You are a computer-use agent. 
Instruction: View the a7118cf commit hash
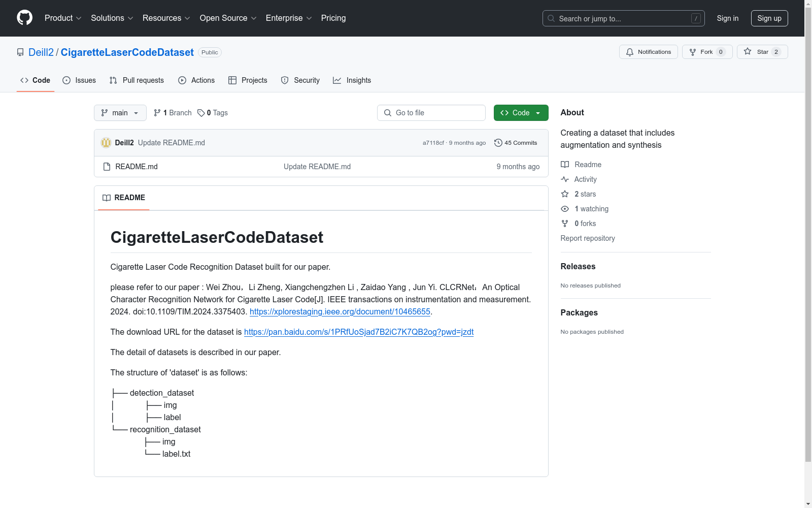433,143
